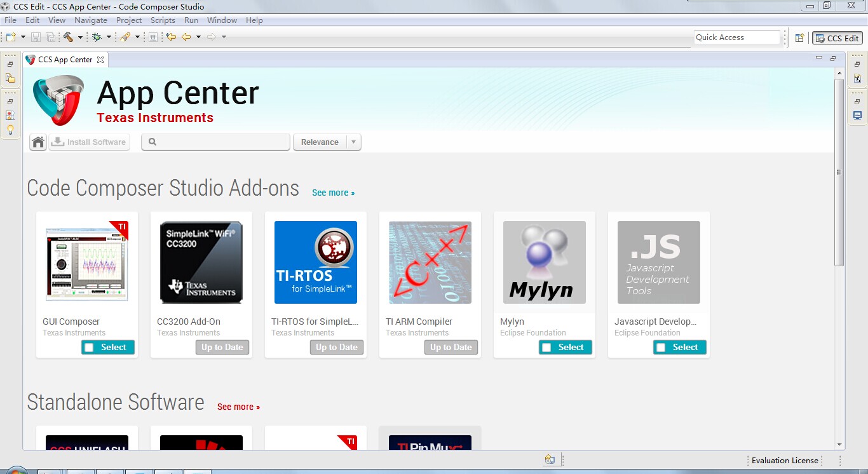Click the status bar icon left of Evaluation License

(x=550, y=460)
